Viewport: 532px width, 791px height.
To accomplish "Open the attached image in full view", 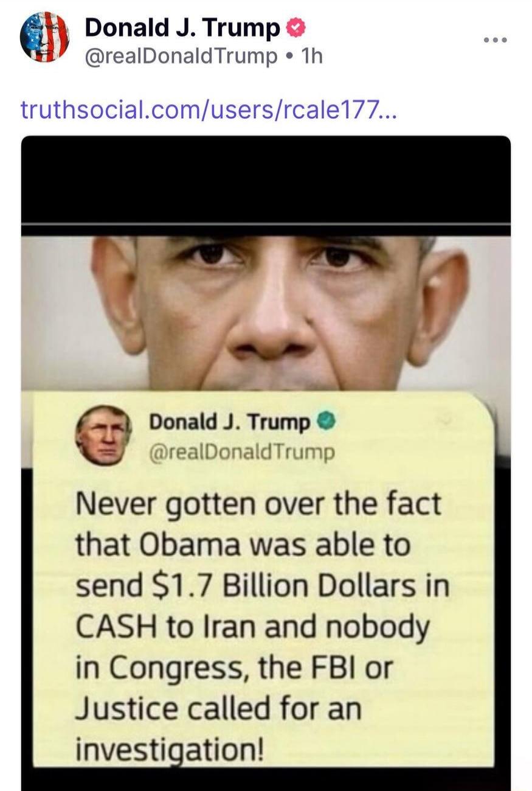I will coord(266,462).
